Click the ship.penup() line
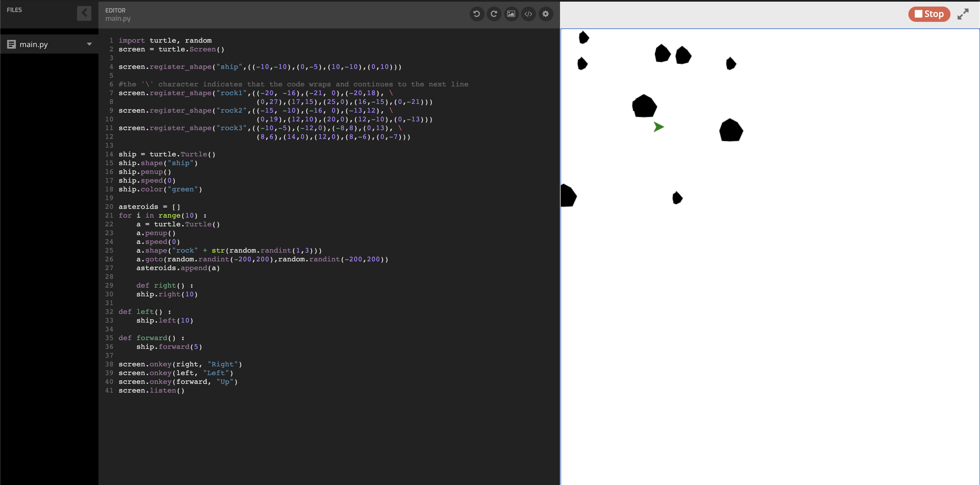 coord(145,172)
